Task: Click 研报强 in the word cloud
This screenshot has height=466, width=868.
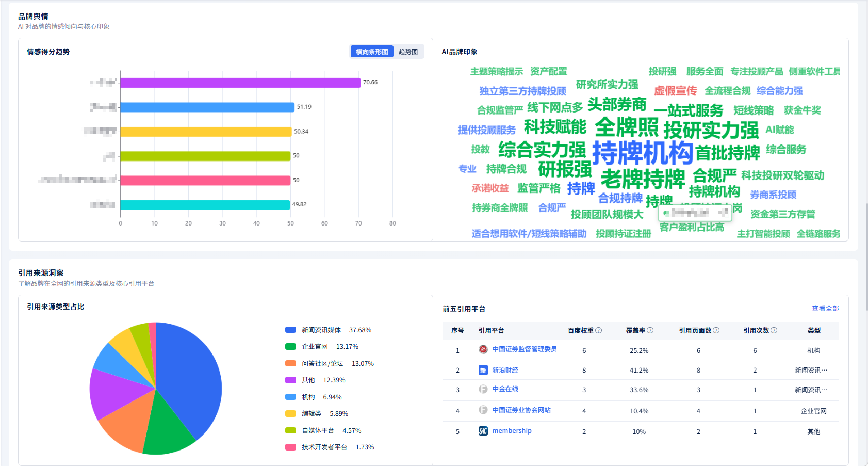Action: (565, 169)
